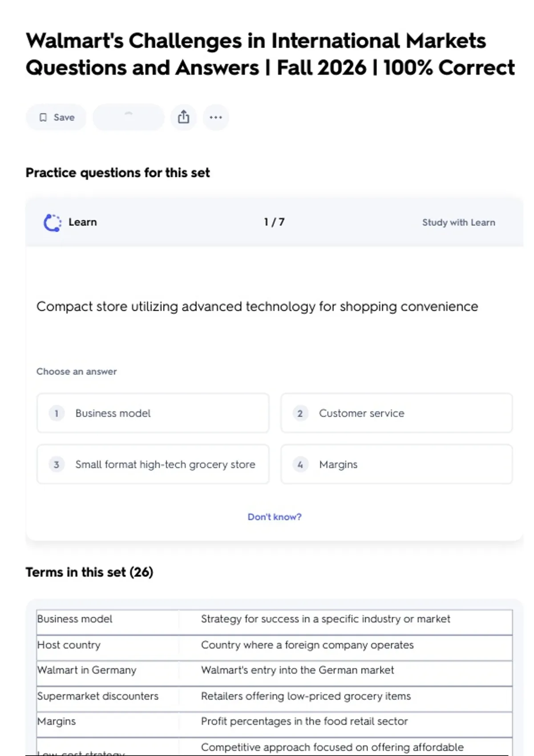Choose the "Business model" answer option
Image resolution: width=534 pixels, height=756 pixels.
click(x=153, y=413)
